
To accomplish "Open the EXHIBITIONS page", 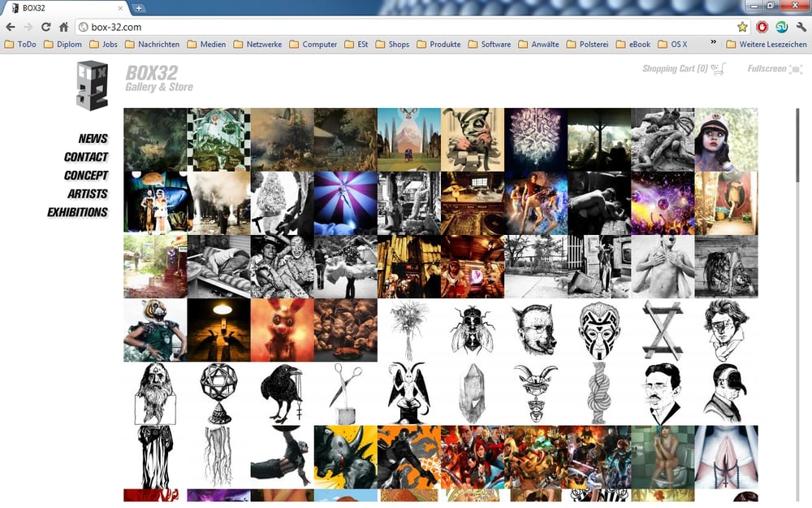I will coord(78,212).
